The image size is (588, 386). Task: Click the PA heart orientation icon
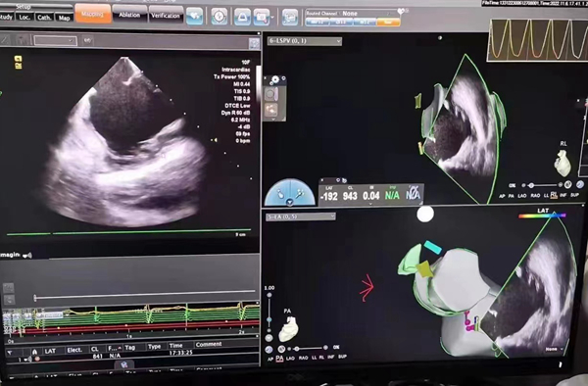[x=289, y=328]
